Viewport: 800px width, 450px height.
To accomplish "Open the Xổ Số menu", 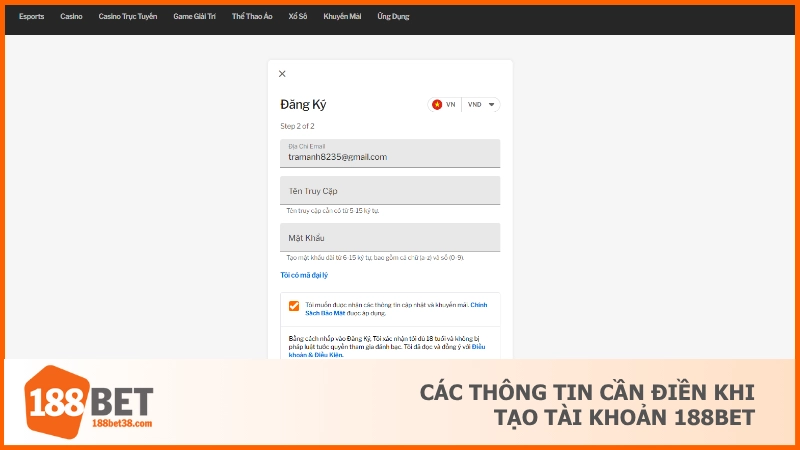I will click(x=298, y=16).
